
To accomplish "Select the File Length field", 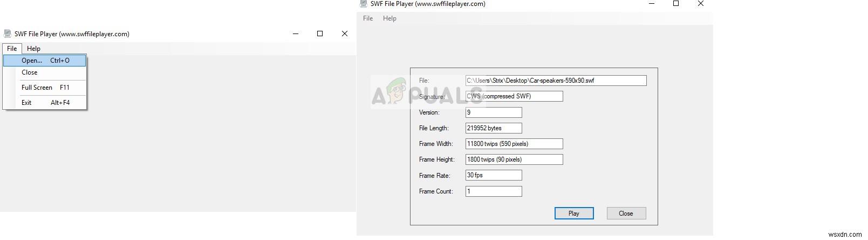I will coord(493,128).
